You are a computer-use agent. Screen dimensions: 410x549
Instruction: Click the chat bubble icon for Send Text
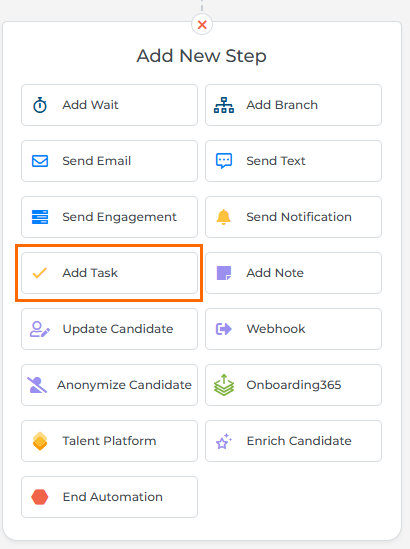224,161
